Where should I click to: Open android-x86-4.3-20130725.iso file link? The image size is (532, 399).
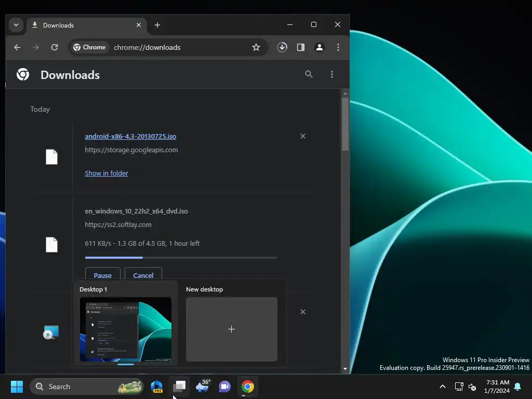tap(130, 137)
